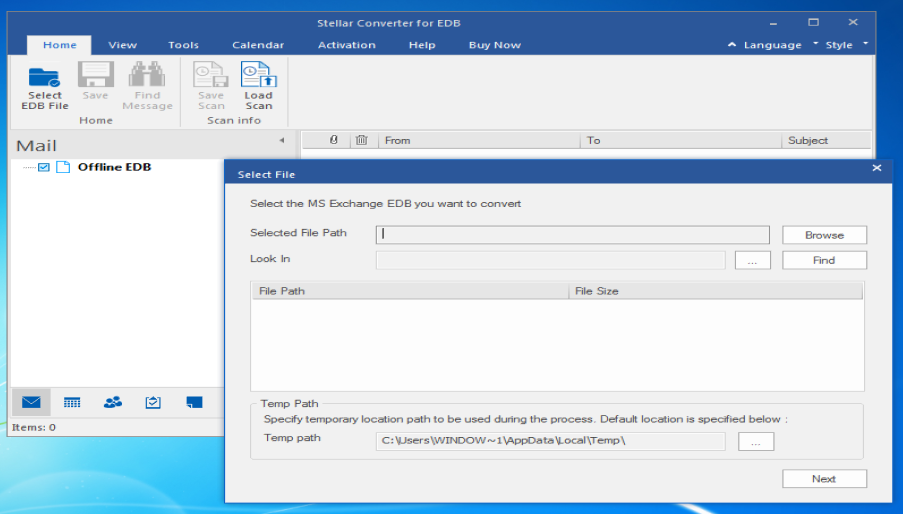Open the Help ribbon tab
This screenshot has width=903, height=514.
(422, 45)
